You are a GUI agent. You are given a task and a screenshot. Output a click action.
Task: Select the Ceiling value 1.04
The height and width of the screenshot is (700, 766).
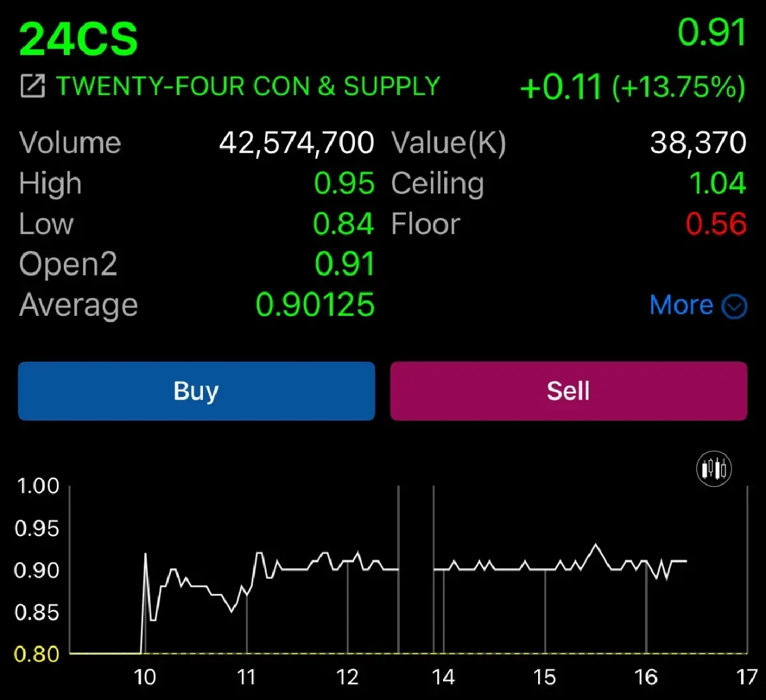[719, 183]
